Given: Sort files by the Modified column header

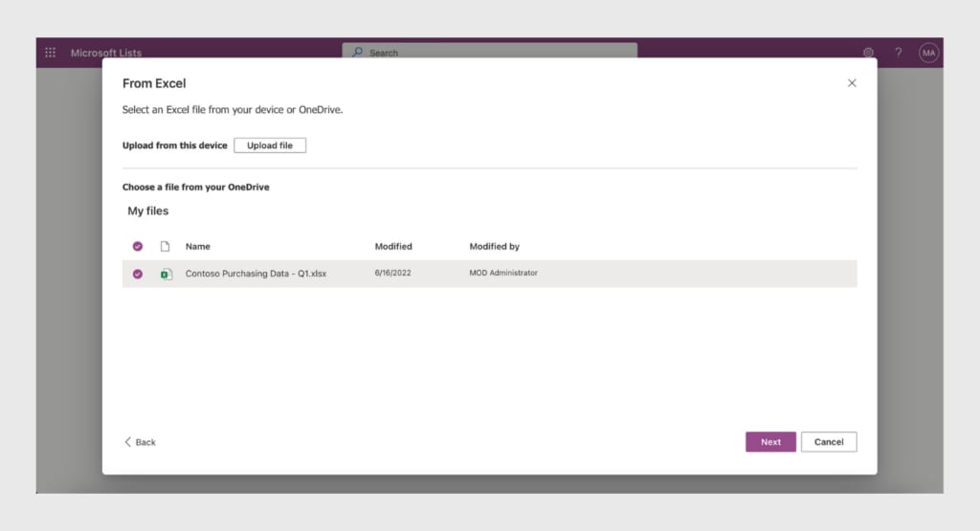Looking at the screenshot, I should [x=393, y=246].
